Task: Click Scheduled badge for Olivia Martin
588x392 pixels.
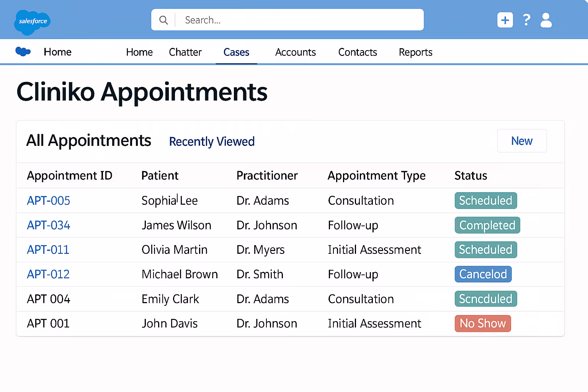Action: point(486,250)
